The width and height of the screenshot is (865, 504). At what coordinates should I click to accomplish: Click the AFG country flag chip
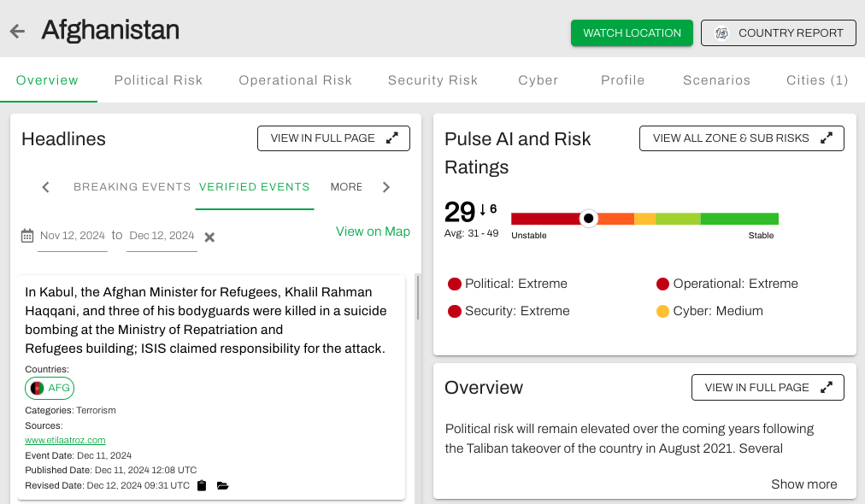(x=50, y=388)
